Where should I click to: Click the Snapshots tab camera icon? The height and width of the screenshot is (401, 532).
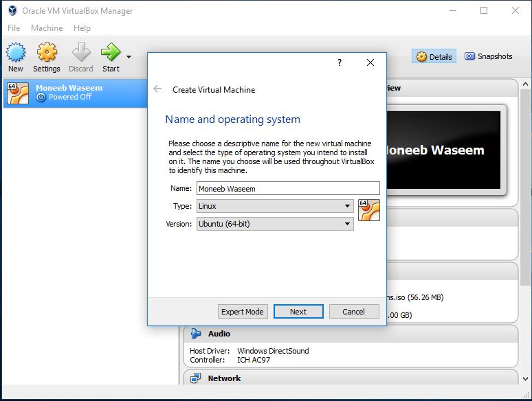click(x=469, y=56)
